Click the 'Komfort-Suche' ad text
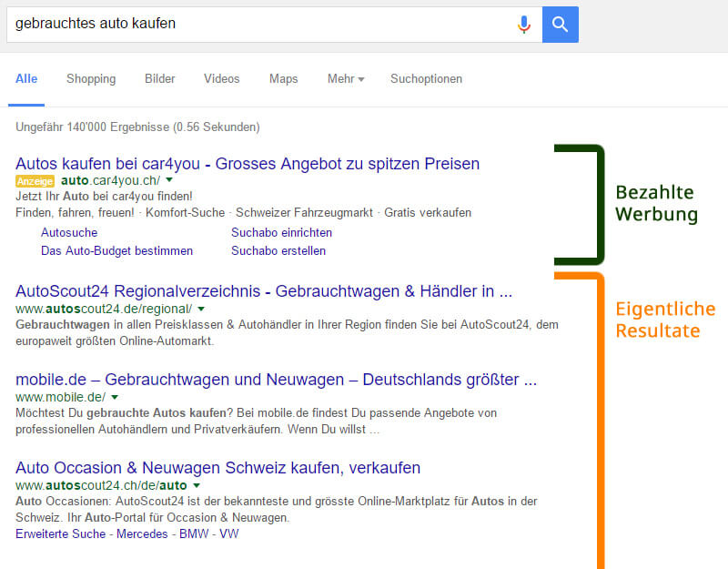 click(186, 213)
